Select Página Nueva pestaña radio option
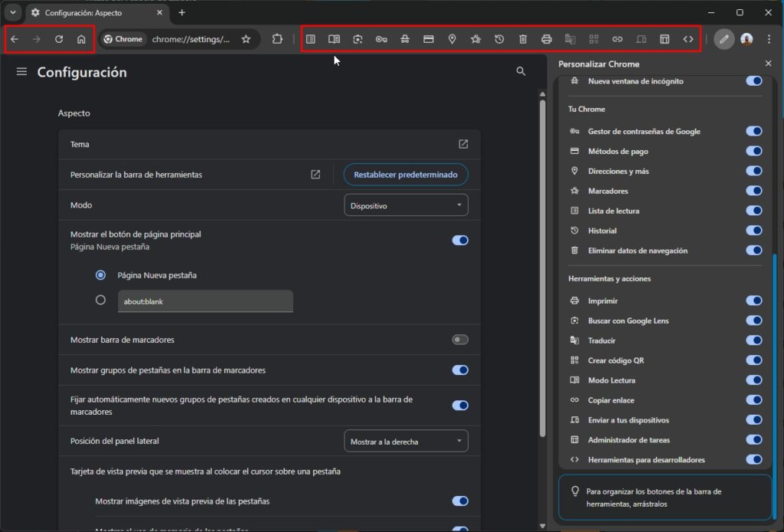 [100, 275]
